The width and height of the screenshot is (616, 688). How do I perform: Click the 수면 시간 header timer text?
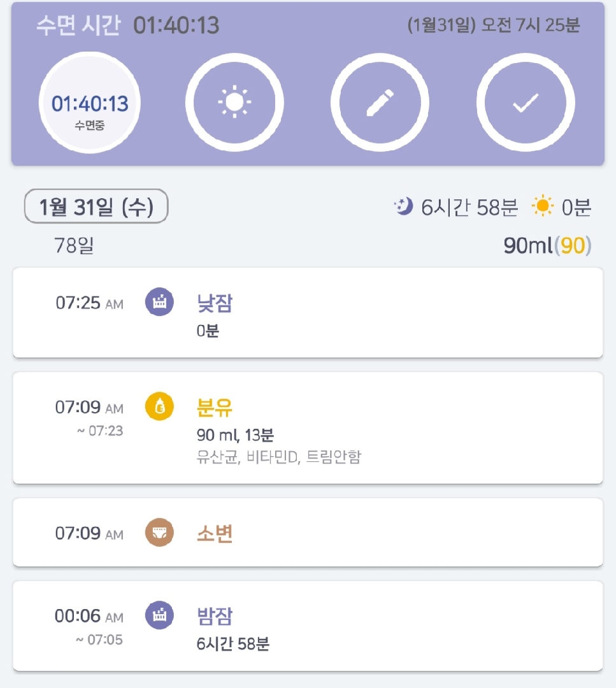pos(127,26)
